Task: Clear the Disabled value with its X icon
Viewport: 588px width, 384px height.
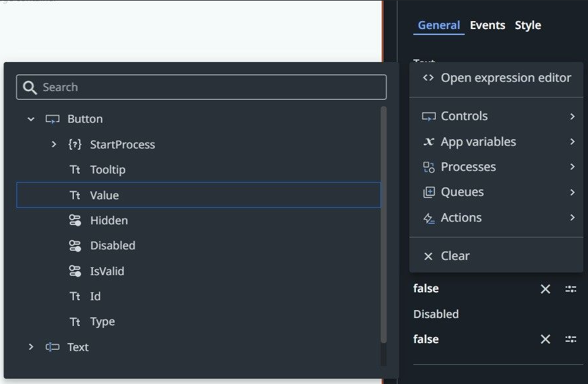Action: (545, 339)
